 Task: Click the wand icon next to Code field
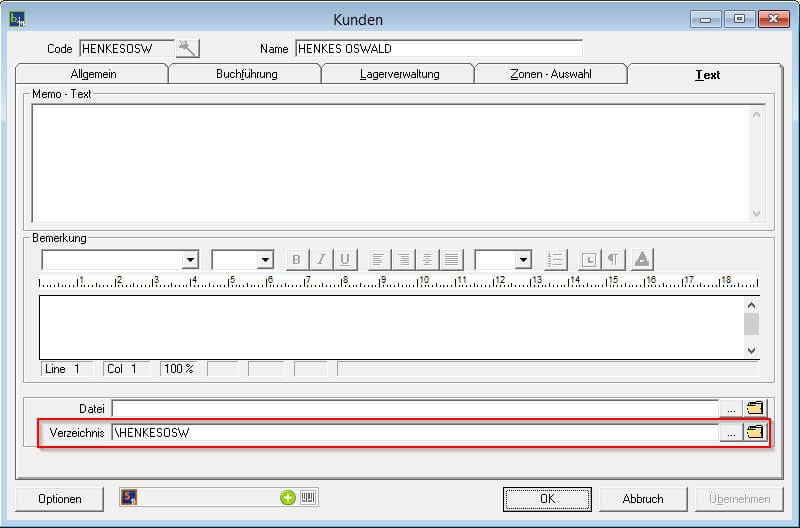coord(187,49)
